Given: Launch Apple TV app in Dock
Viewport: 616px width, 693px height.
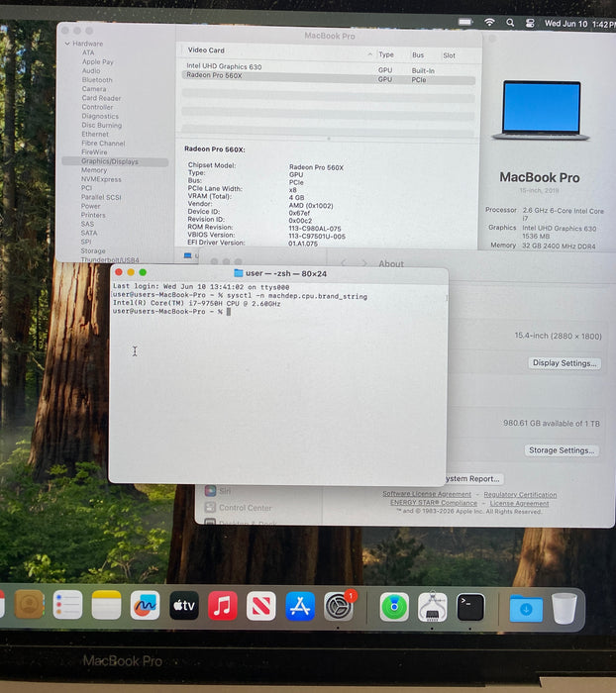Looking at the screenshot, I should 184,606.
